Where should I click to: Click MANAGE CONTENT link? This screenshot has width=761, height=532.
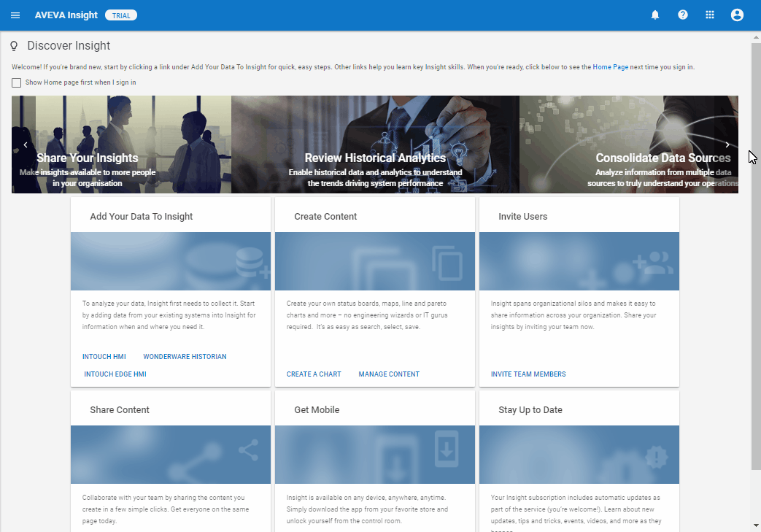pos(389,374)
